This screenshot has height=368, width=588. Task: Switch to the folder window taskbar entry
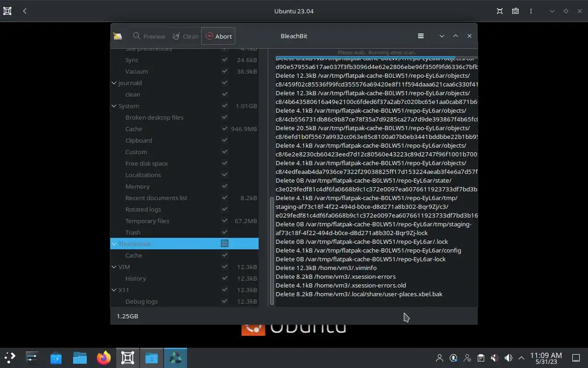point(152,358)
